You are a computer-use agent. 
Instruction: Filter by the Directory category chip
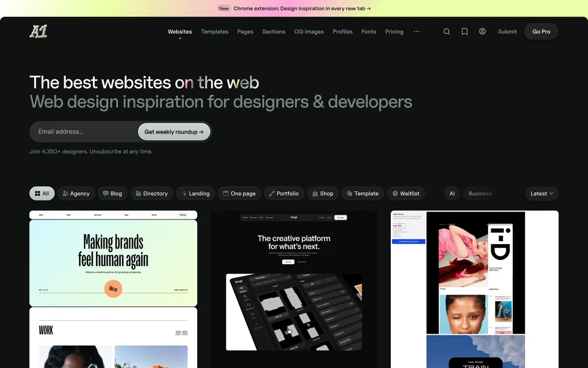click(x=151, y=193)
